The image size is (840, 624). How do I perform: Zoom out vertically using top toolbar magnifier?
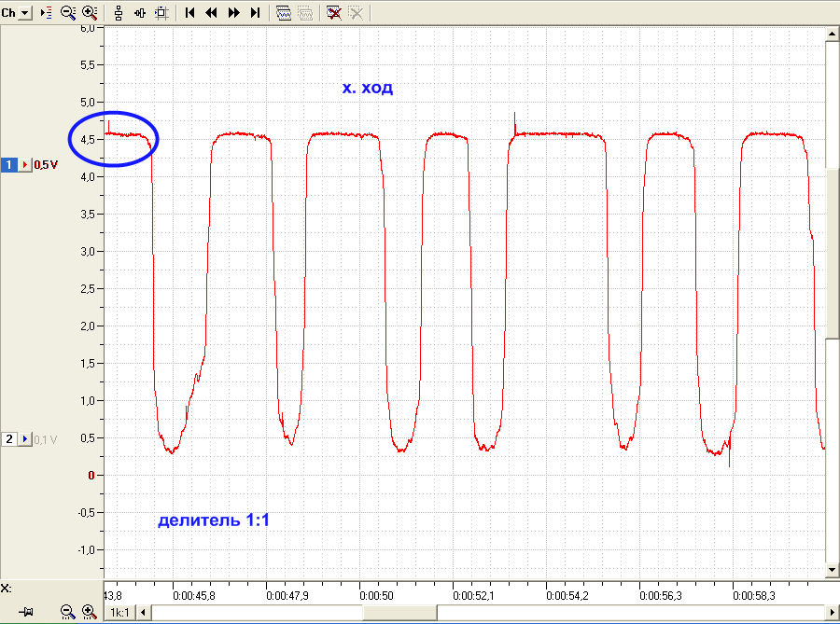click(x=68, y=13)
